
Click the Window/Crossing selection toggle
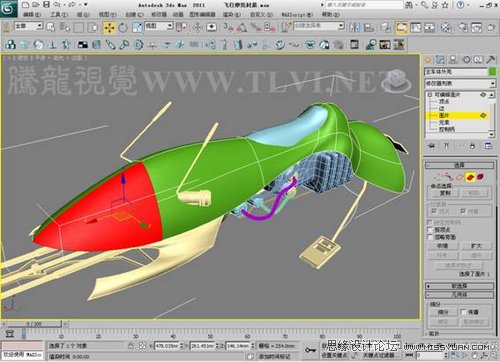tap(94, 27)
